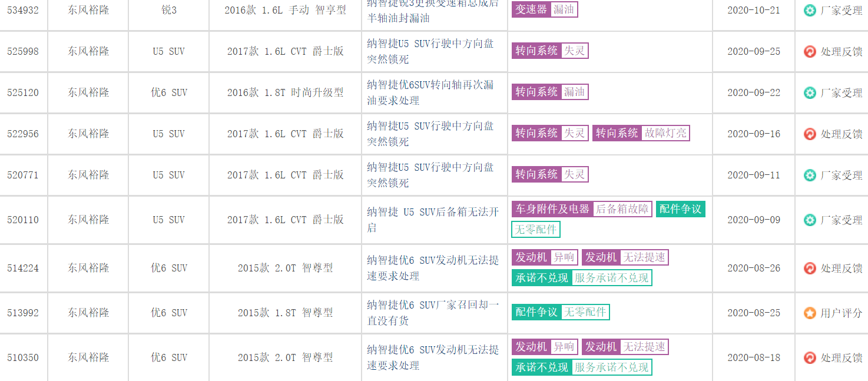The width and height of the screenshot is (868, 381).
Task: Open the 半轴油封漏油 complaint in row 534932
Action: point(433,10)
